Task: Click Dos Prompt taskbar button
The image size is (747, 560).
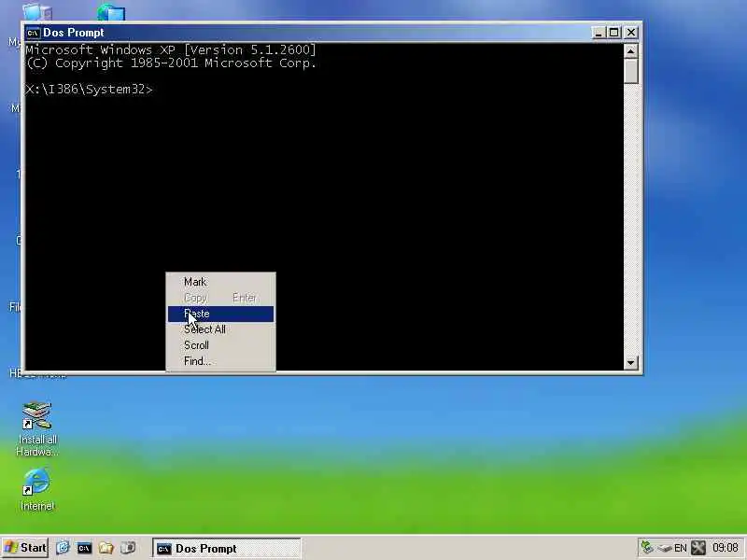Action: tap(226, 548)
